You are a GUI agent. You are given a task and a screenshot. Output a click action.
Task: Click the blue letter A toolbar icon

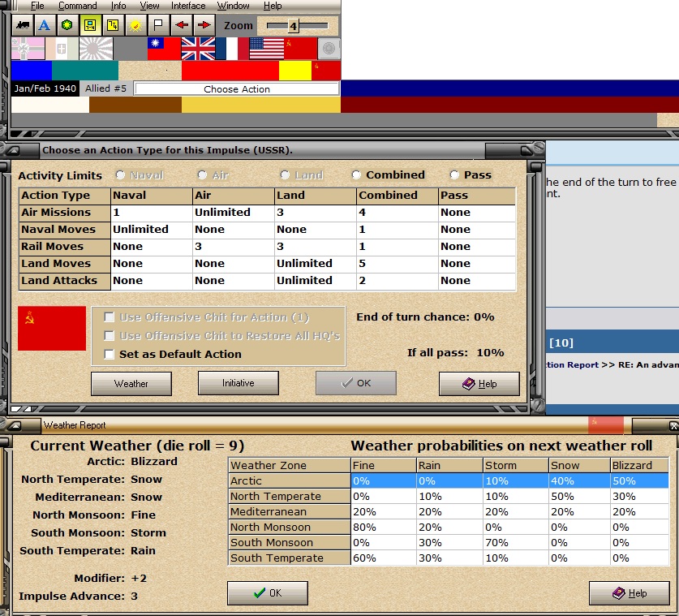coord(44,25)
